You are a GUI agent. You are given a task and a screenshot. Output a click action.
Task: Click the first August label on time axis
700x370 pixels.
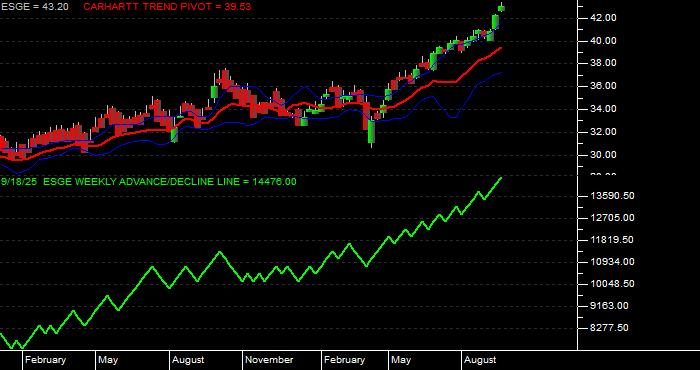[x=188, y=360]
